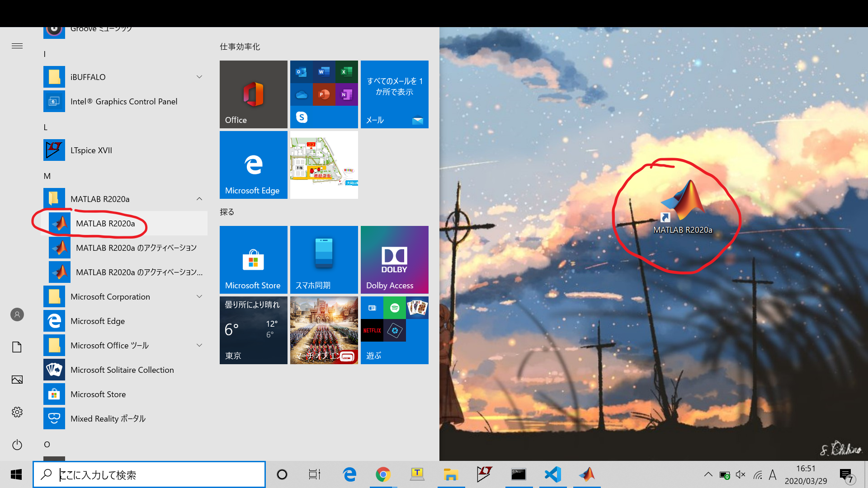Click the Word icon in the Office apps tile
This screenshot has width=868, height=488.
point(324,72)
